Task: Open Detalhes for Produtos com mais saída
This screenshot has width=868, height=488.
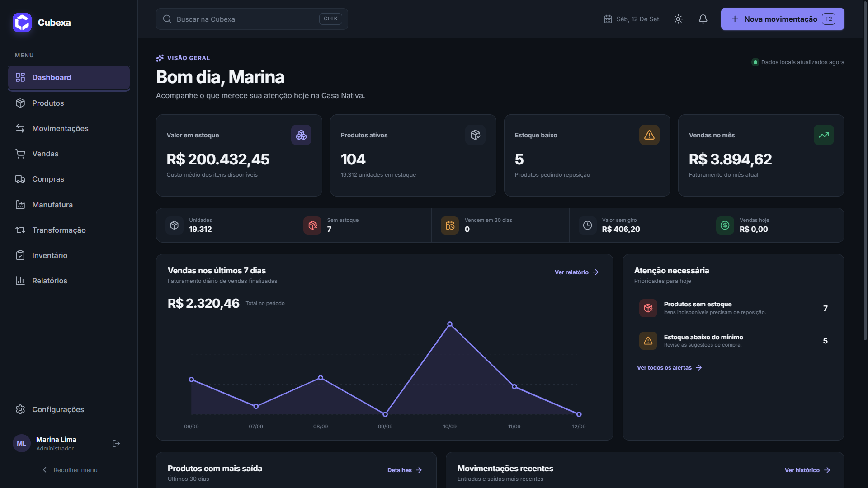Action: [x=405, y=470]
